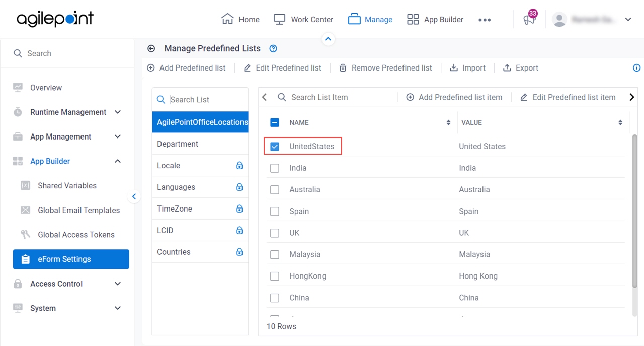Go back with the left arrow icon
The width and height of the screenshot is (644, 346).
[x=151, y=48]
